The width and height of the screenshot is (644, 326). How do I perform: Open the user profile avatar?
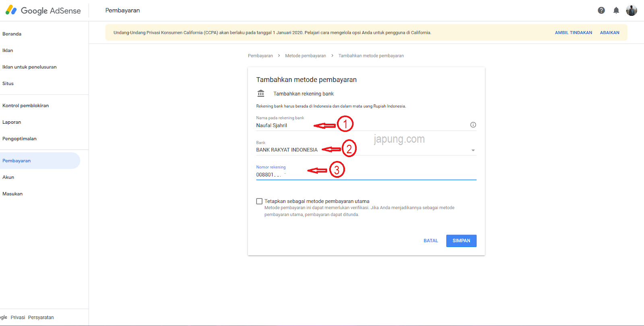point(632,10)
